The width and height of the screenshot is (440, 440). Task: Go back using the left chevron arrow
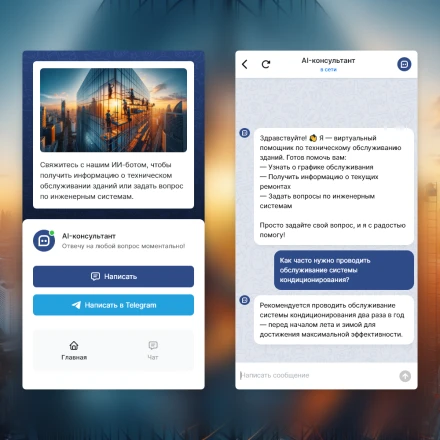245,64
